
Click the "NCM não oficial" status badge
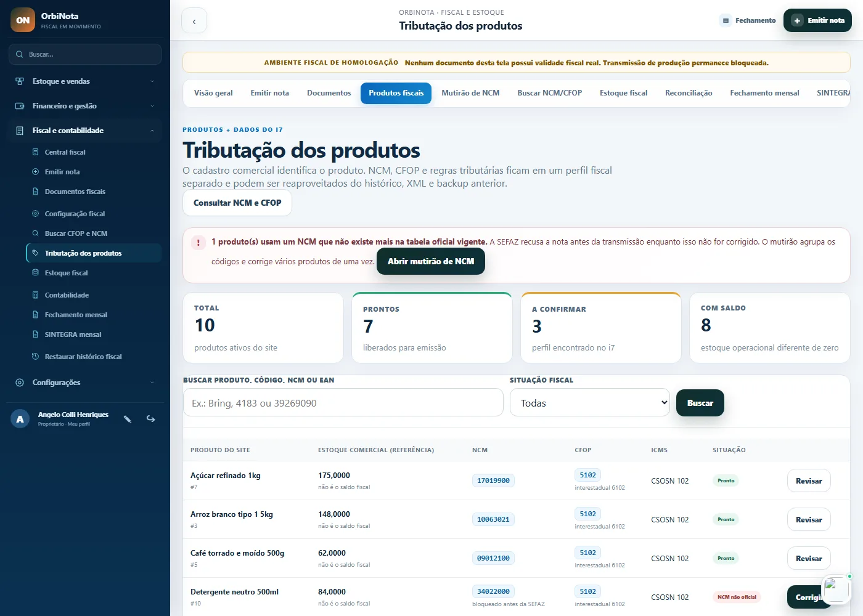pos(737,597)
